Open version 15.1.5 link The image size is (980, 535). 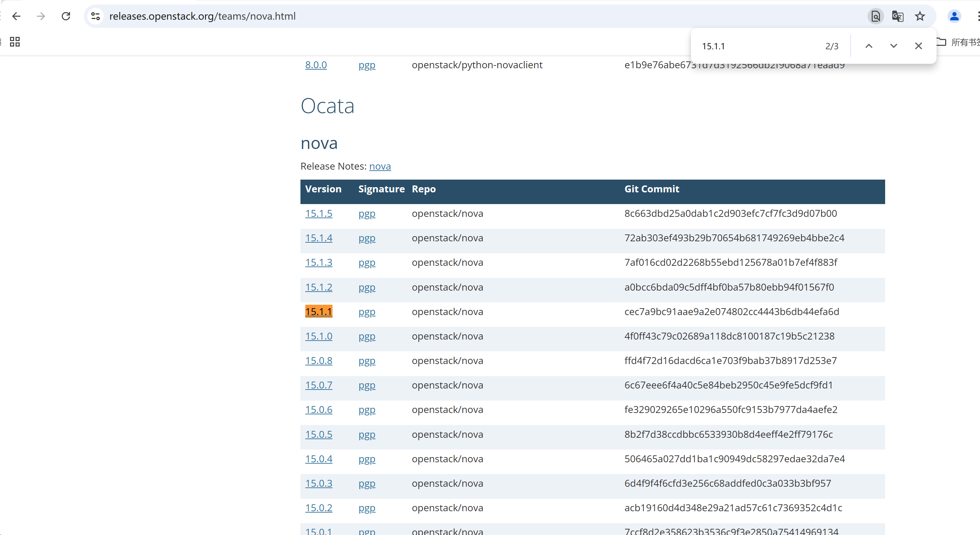coord(318,213)
